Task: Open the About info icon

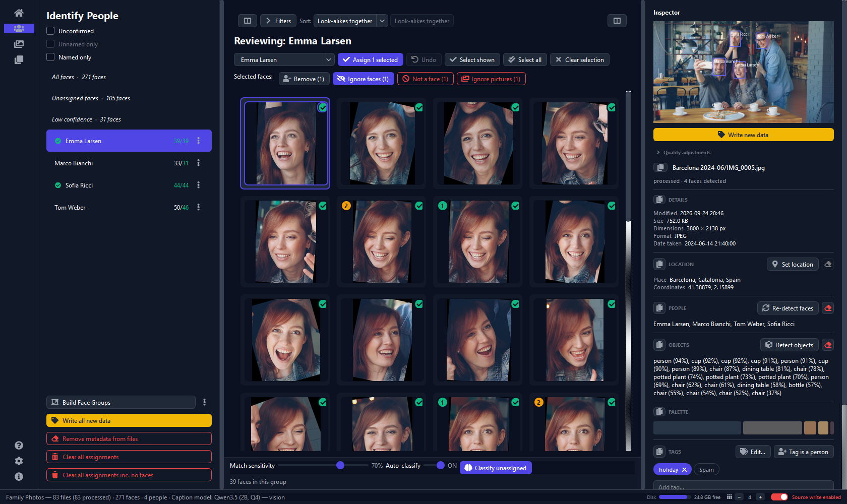Action: 19,477
